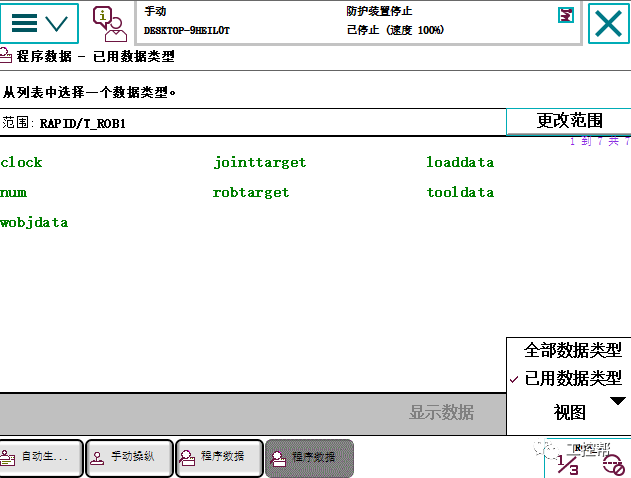Close the program data window with X
The height and width of the screenshot is (478, 631).
pyautogui.click(x=608, y=23)
